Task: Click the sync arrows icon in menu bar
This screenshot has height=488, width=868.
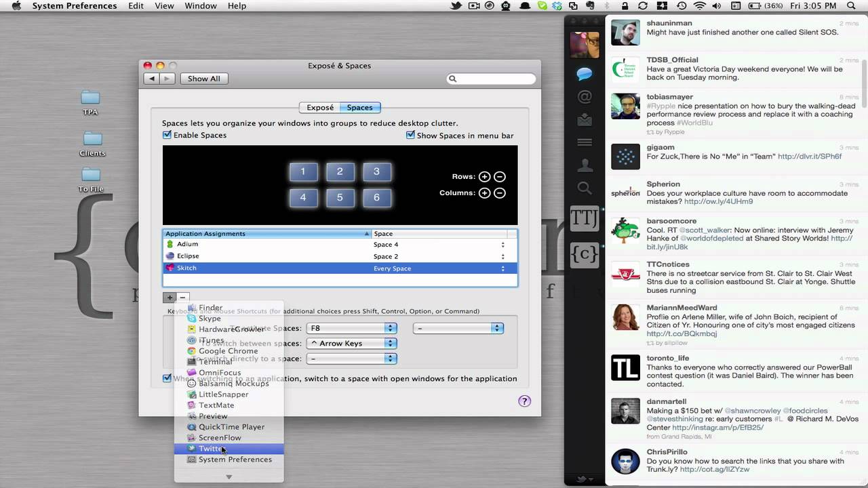Action: (643, 6)
